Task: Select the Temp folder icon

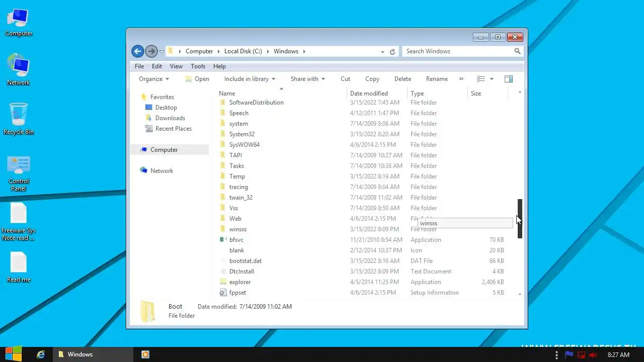Action: point(223,176)
